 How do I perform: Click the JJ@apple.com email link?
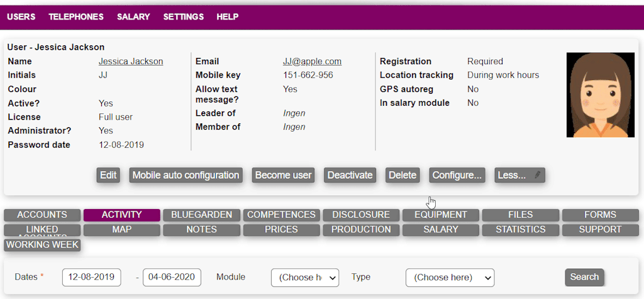[x=312, y=62]
